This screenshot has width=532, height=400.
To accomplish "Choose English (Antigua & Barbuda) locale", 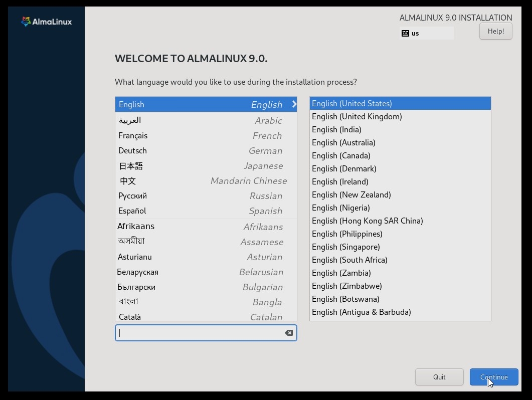I will 400,312.
